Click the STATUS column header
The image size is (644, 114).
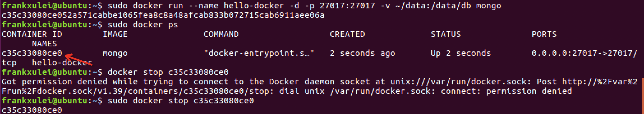[446, 34]
